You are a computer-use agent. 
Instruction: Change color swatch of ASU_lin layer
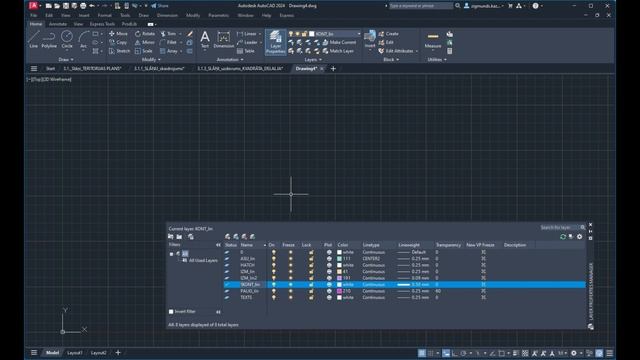click(339, 258)
